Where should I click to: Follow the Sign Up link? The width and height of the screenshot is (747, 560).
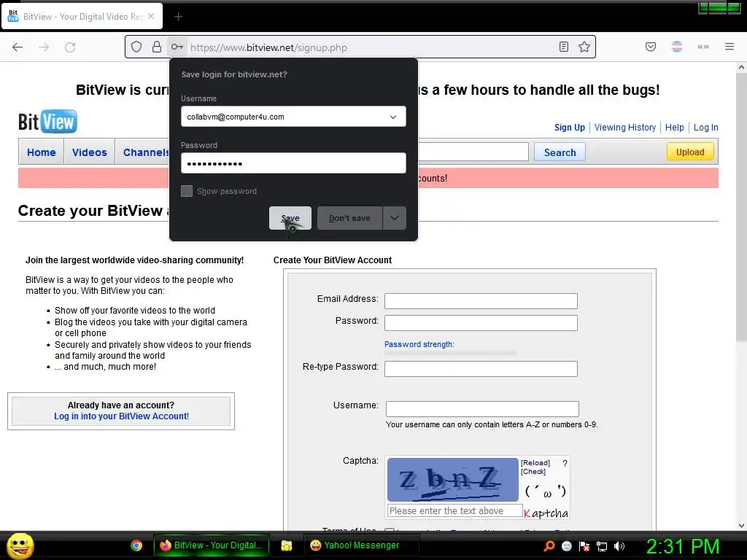(x=569, y=127)
